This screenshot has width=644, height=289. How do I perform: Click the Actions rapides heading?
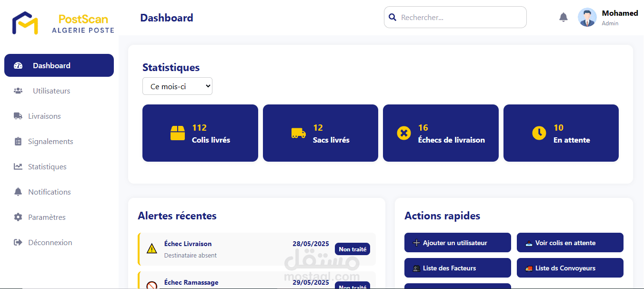click(x=442, y=216)
